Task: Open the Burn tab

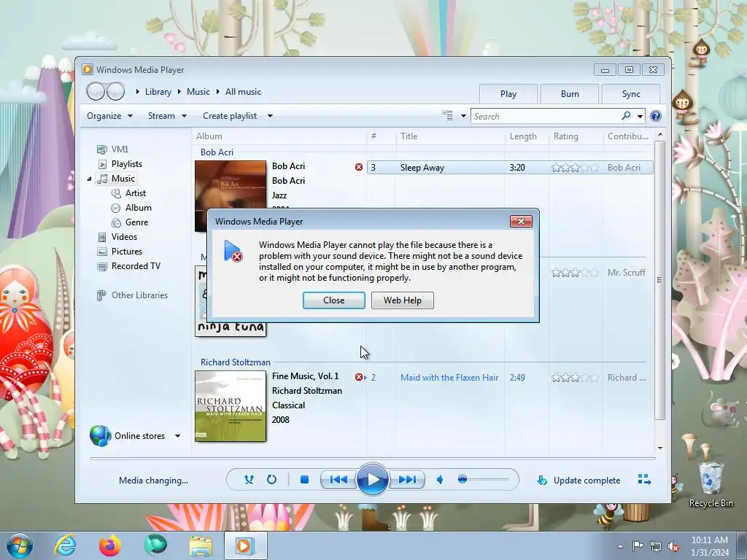Action: pos(570,94)
